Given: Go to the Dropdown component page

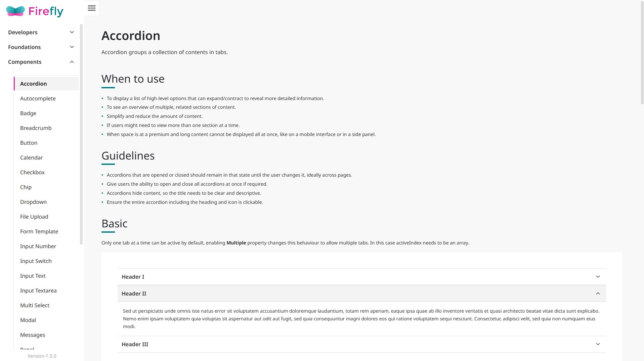Looking at the screenshot, I should pyautogui.click(x=33, y=202).
